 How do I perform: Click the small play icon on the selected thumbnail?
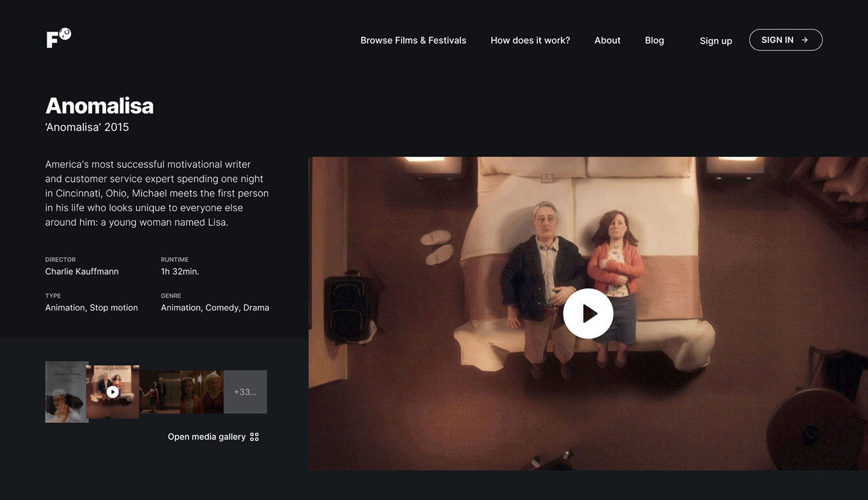tap(112, 392)
